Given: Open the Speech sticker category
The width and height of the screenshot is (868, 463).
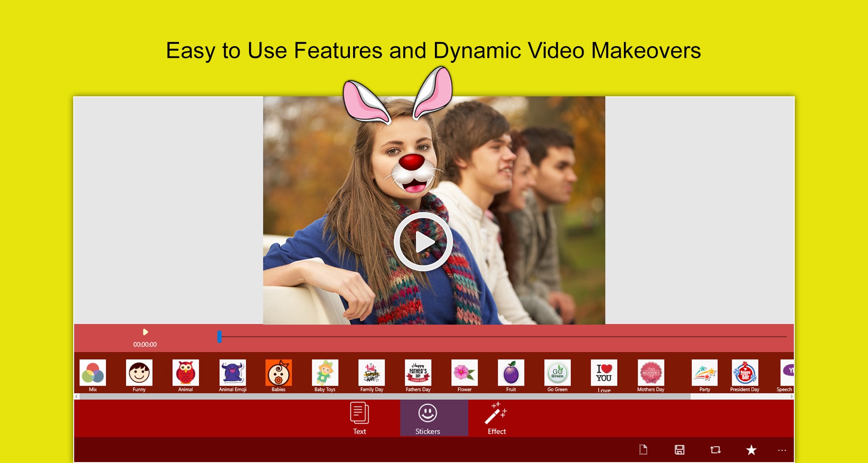Looking at the screenshot, I should pyautogui.click(x=786, y=375).
